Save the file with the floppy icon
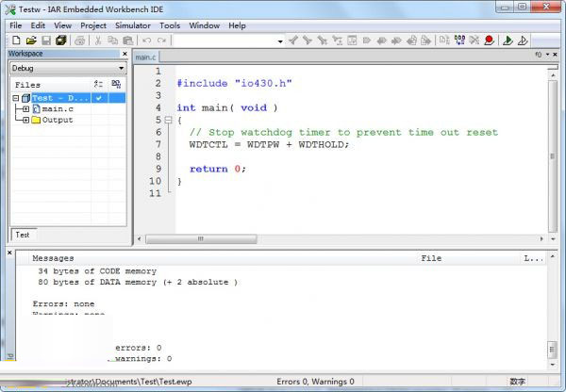 coord(46,41)
